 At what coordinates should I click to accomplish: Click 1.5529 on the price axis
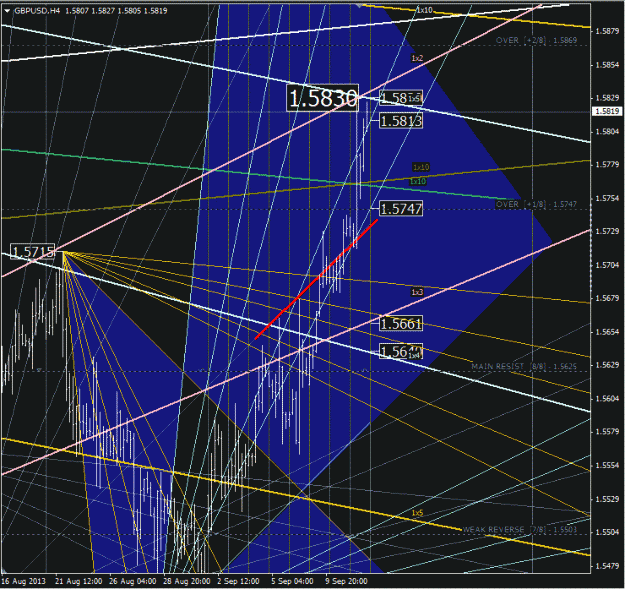coord(607,499)
